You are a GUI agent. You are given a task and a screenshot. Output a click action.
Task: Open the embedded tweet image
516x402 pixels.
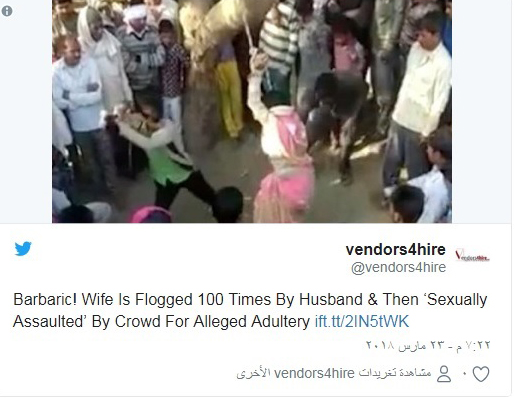(x=252, y=111)
